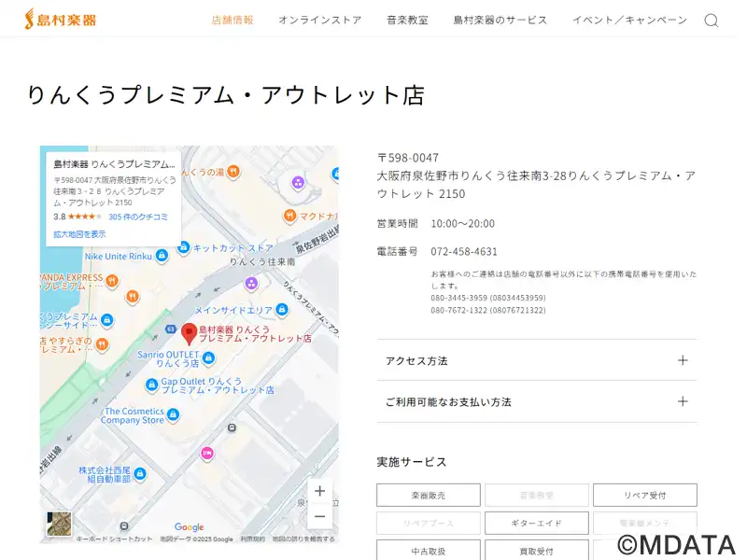Click the リペア受付 service button
This screenshot has width=747, height=560.
click(645, 496)
